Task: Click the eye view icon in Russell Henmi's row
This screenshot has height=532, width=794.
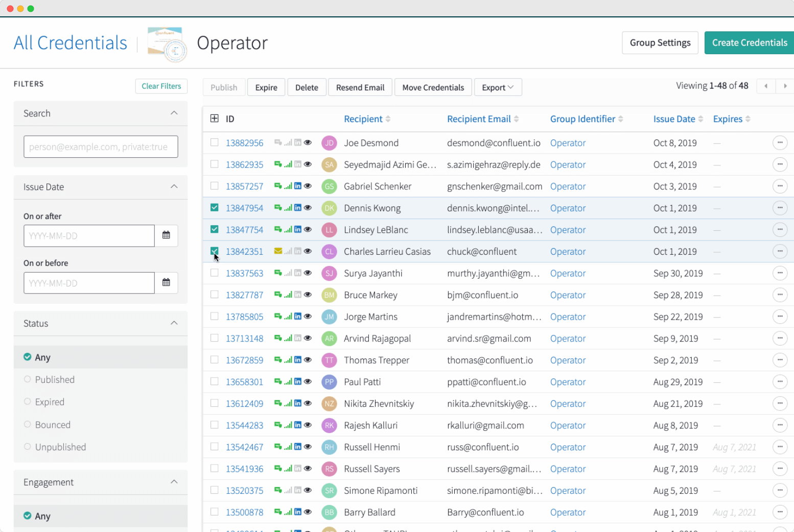Action: 308,447
